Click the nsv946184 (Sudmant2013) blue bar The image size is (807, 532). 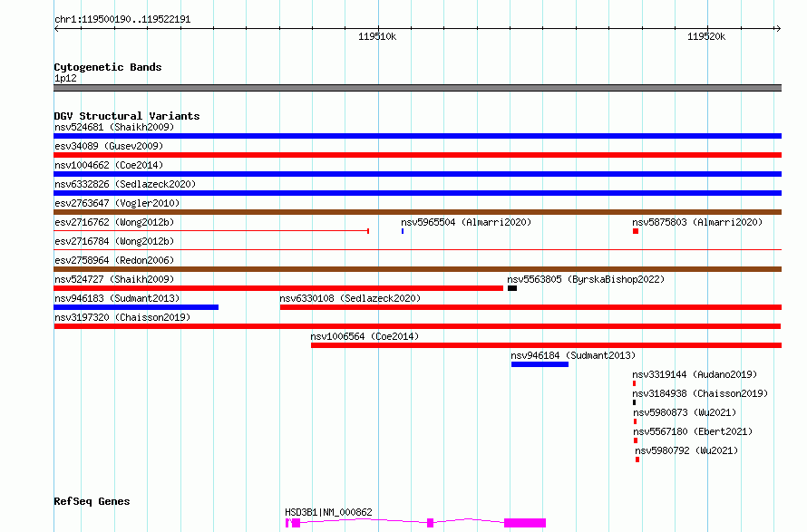tap(540, 364)
